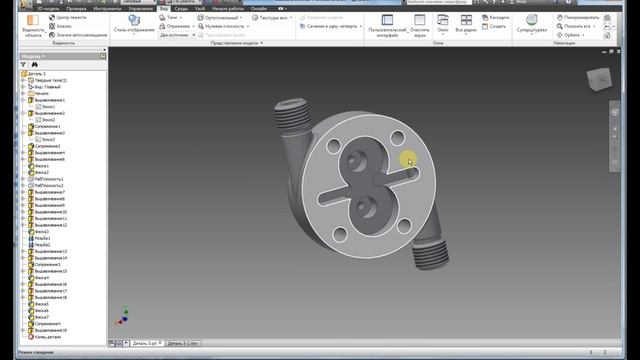The image size is (640, 360).
Task: Select root node Деталь 3 in browser
Action: click(33, 74)
